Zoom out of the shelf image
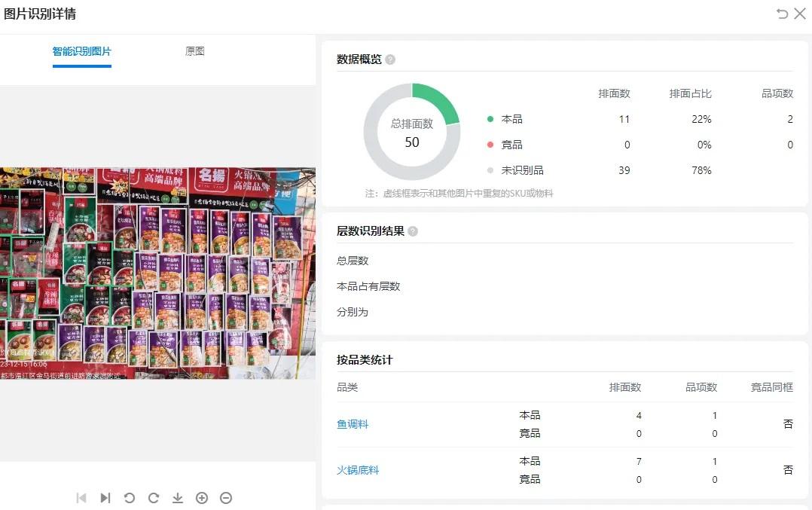This screenshot has height=510, width=812. (x=226, y=498)
